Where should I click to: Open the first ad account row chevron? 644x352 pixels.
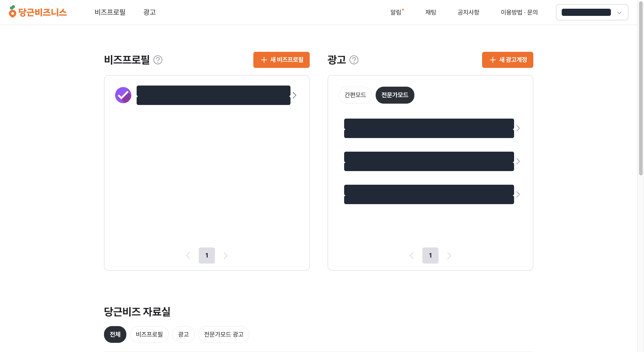(x=518, y=128)
